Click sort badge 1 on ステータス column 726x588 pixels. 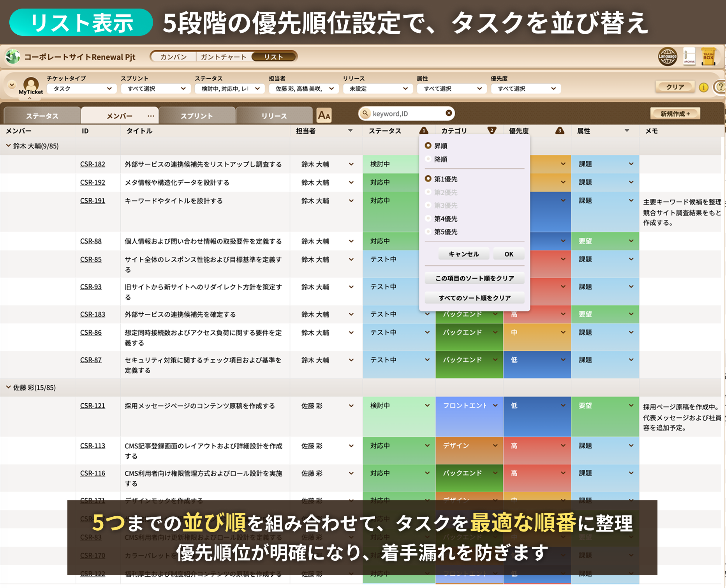click(x=424, y=131)
